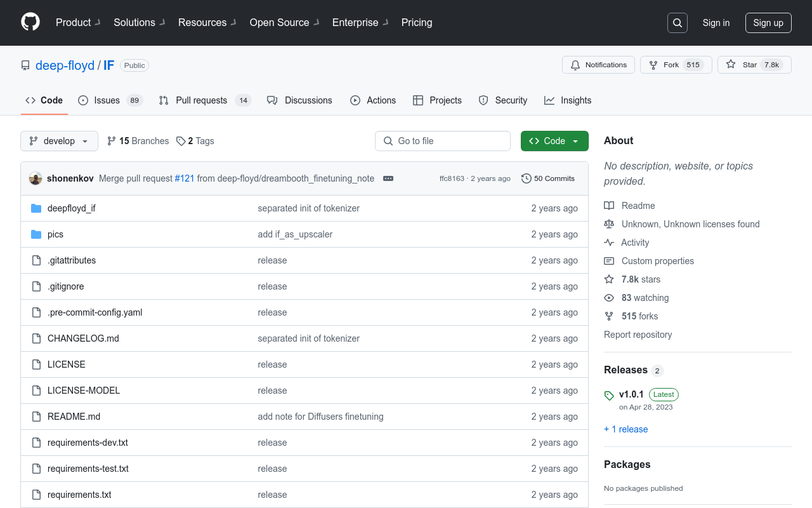Open pull request #121 link
Viewport: 812px width, 508px height.
pos(185,178)
